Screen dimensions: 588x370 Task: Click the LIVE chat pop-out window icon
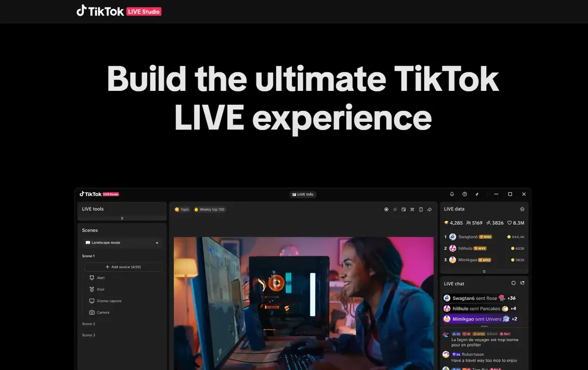click(x=522, y=283)
